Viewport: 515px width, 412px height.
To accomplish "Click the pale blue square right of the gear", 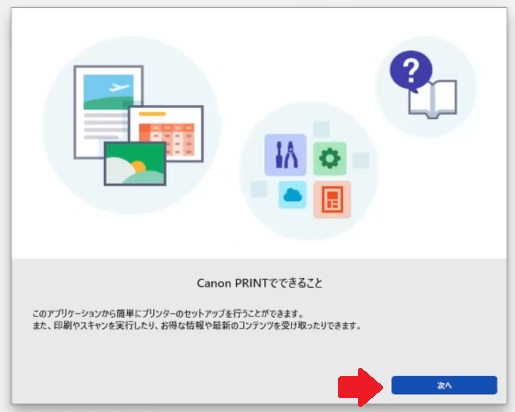I will (361, 160).
